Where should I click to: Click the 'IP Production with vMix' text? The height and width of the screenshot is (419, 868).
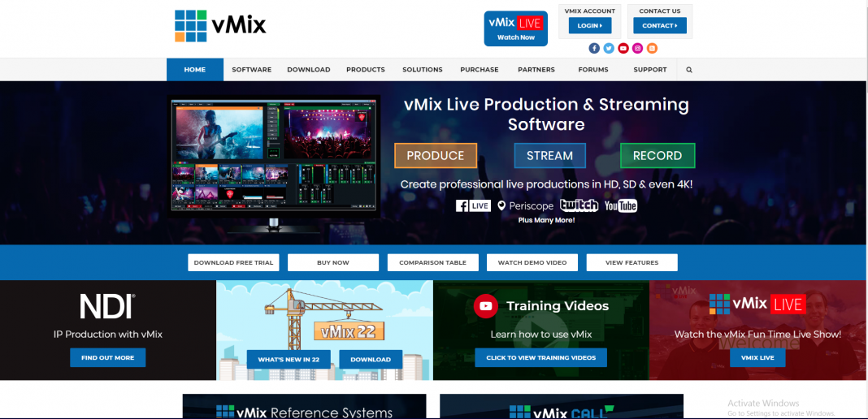pyautogui.click(x=108, y=335)
